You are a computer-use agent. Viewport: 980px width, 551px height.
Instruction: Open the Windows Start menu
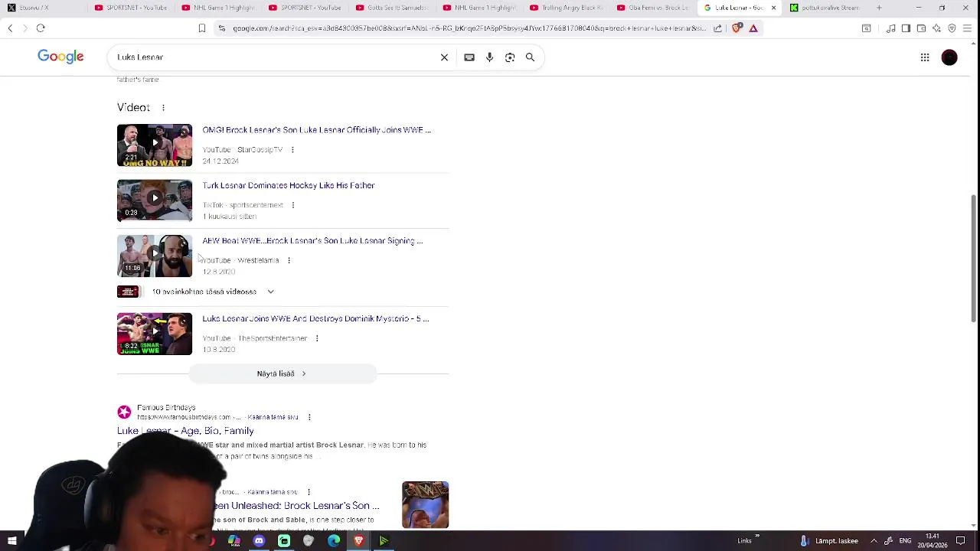(11, 541)
